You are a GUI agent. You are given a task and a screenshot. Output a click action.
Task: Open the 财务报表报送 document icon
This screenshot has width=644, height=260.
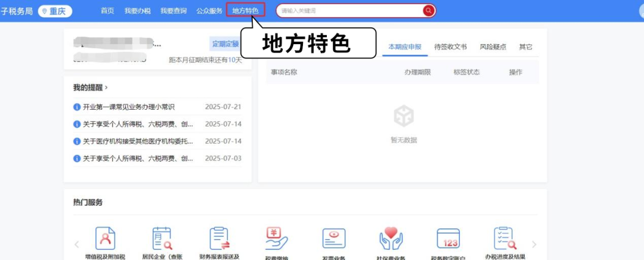pos(219,238)
